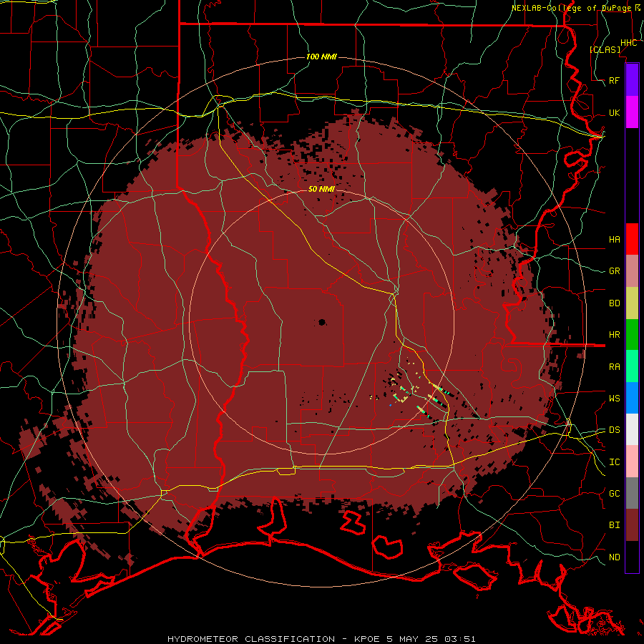Click the UK magenta legend swatch
644x644 pixels.
click(632, 112)
